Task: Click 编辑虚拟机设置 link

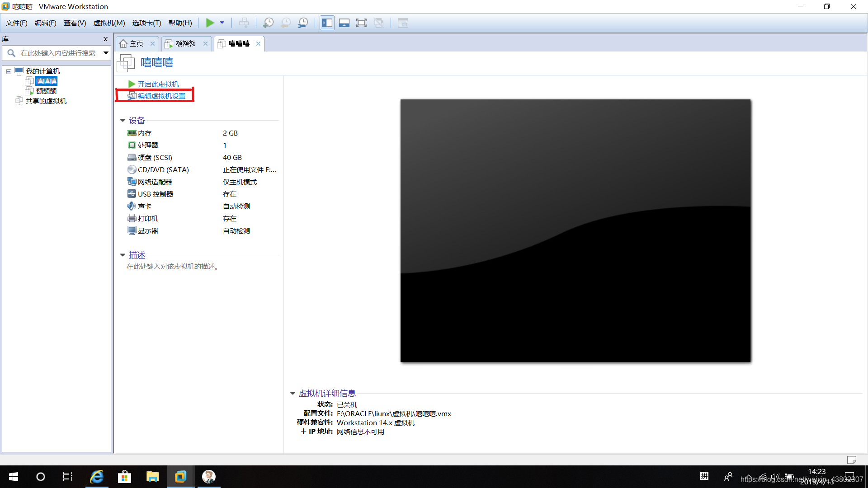Action: coord(161,96)
